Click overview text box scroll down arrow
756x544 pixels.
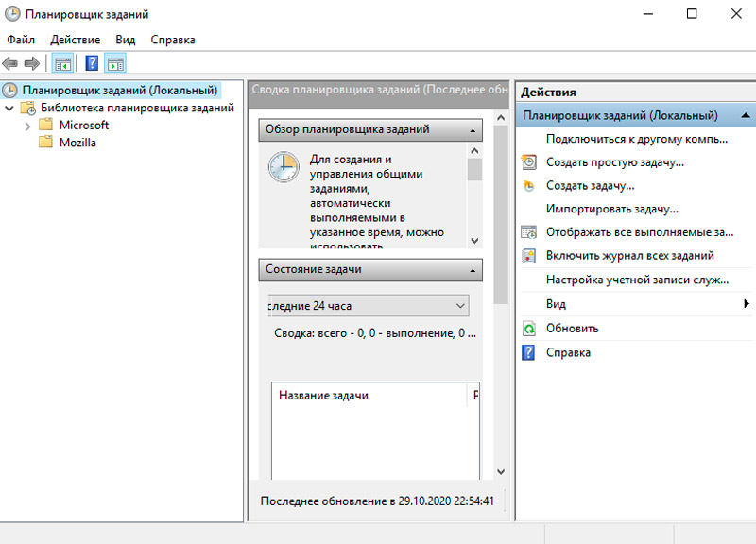click(474, 241)
